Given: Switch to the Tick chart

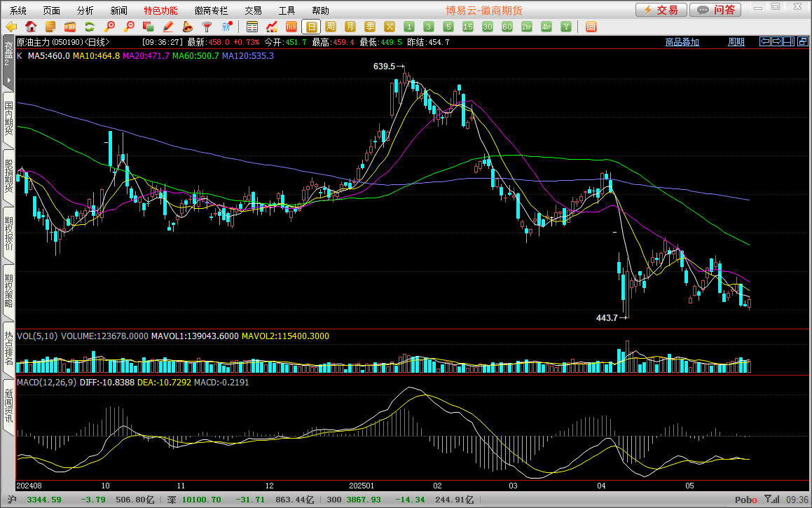Looking at the screenshot, I should (x=291, y=27).
